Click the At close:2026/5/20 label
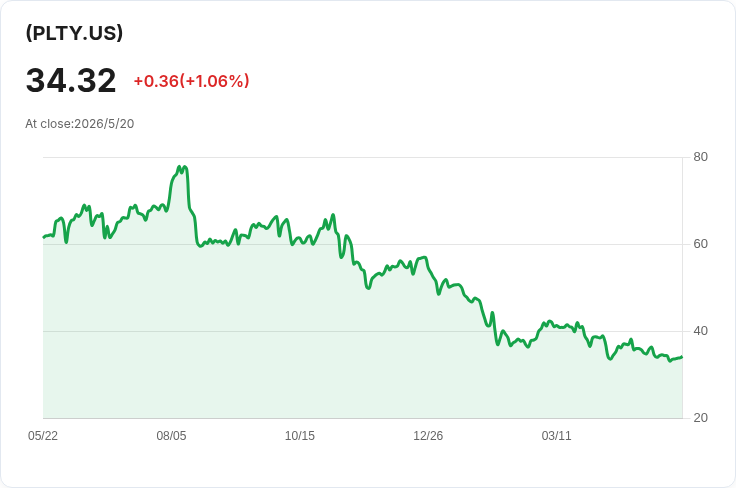This screenshot has height=488, width=736. pos(80,124)
